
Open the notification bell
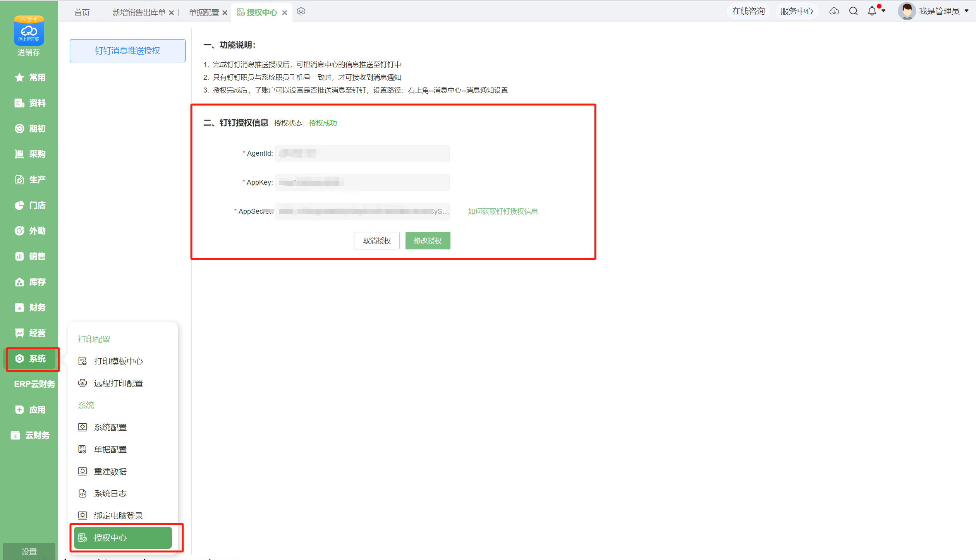pos(872,11)
